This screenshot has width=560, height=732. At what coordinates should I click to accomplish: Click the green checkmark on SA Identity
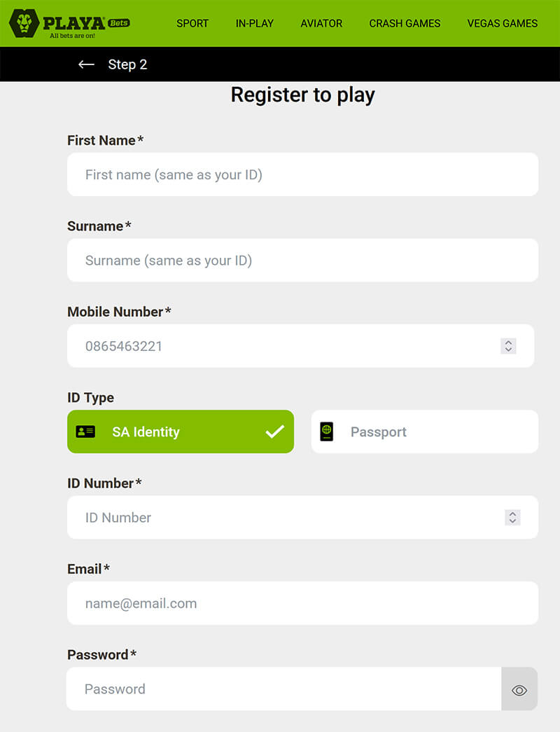(276, 431)
